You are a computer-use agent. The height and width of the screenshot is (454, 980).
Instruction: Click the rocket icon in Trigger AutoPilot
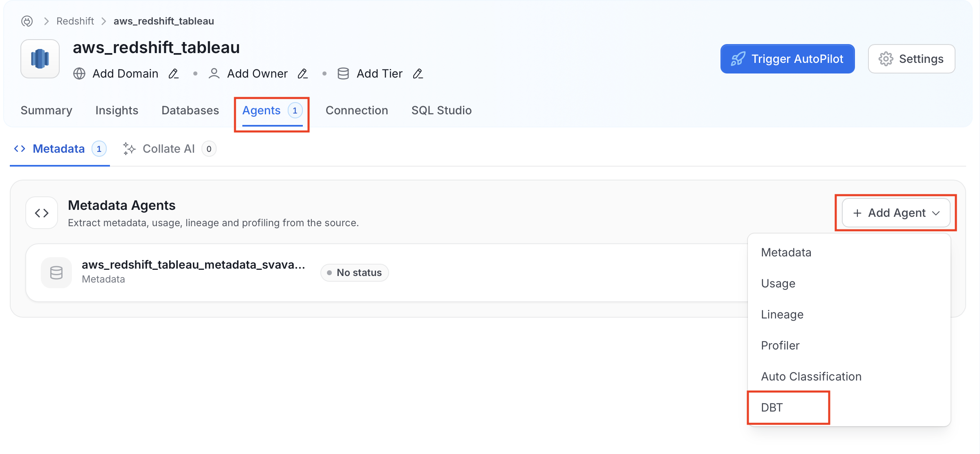pyautogui.click(x=738, y=59)
